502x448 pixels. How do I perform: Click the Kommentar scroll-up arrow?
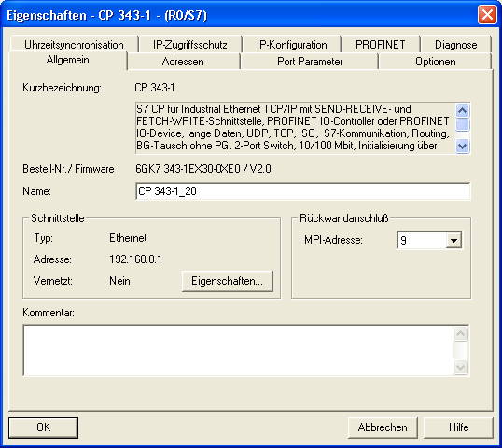coord(460,334)
